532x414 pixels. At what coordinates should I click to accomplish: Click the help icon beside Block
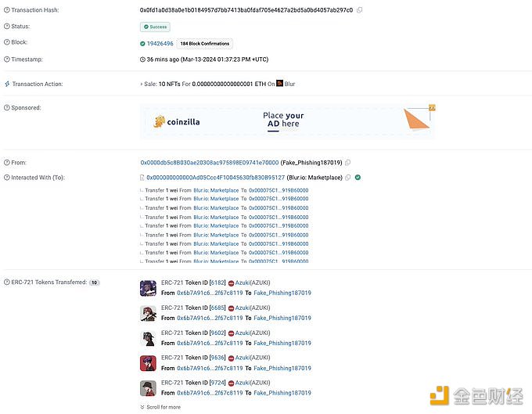7,42
